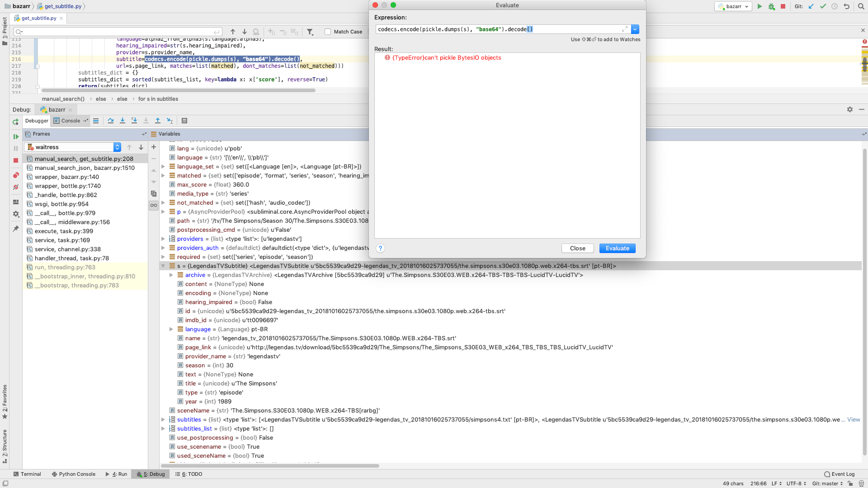Screen dimensions: 868x488
Task: Expand the language Language pt-BR node
Action: (x=171, y=329)
